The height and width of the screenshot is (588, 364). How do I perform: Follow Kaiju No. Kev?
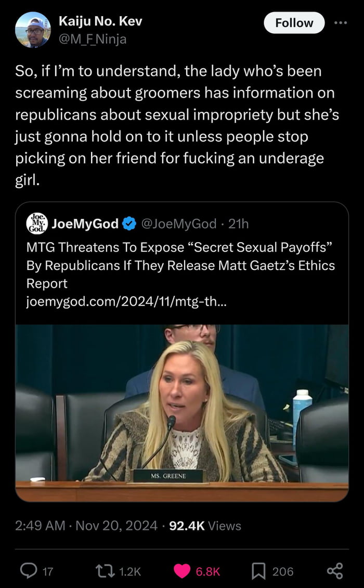pos(294,23)
